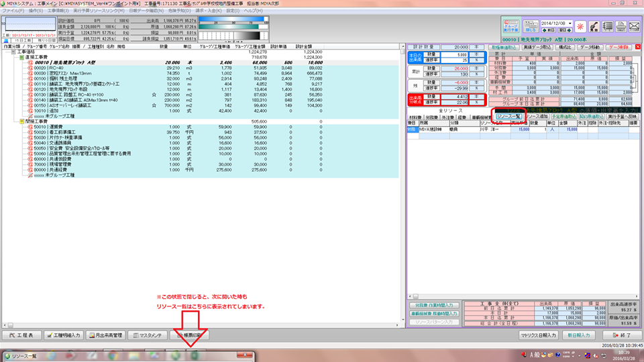The image size is (644, 362).
Task: Open date dropdown showing 2014/12/08
Action: click(570, 23)
